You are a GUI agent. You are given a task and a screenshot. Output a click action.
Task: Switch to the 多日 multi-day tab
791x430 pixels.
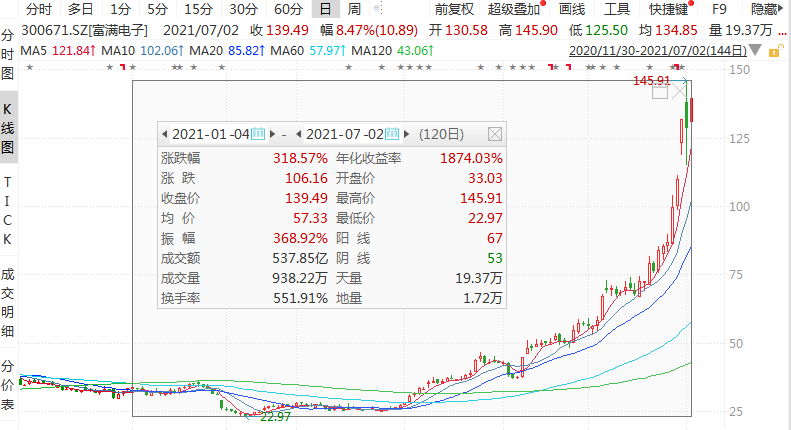pos(80,9)
